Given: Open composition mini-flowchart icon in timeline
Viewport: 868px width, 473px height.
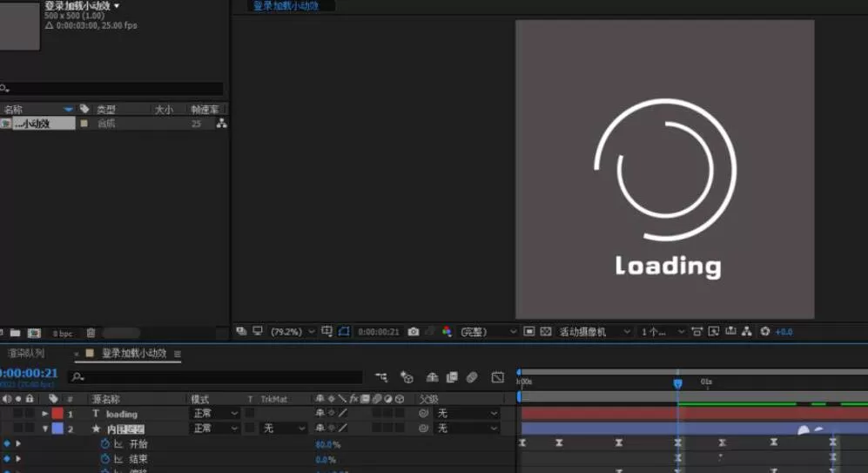Looking at the screenshot, I should (x=381, y=377).
